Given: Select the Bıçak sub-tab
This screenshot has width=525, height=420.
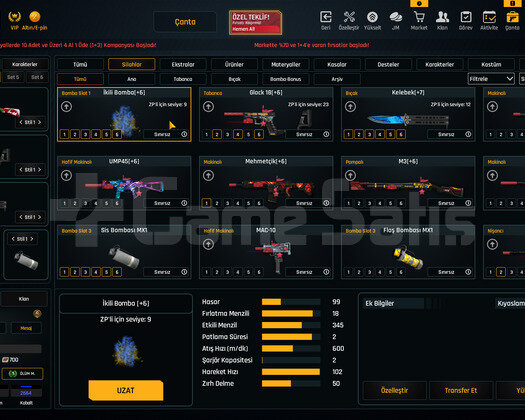Looking at the screenshot, I should point(234,79).
